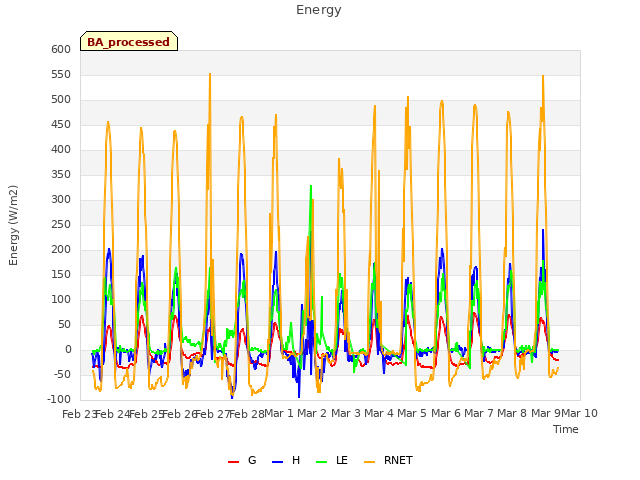Viewport: 640px width, 480px height.
Task: Click the 450 y-axis value
Action: [61, 124]
